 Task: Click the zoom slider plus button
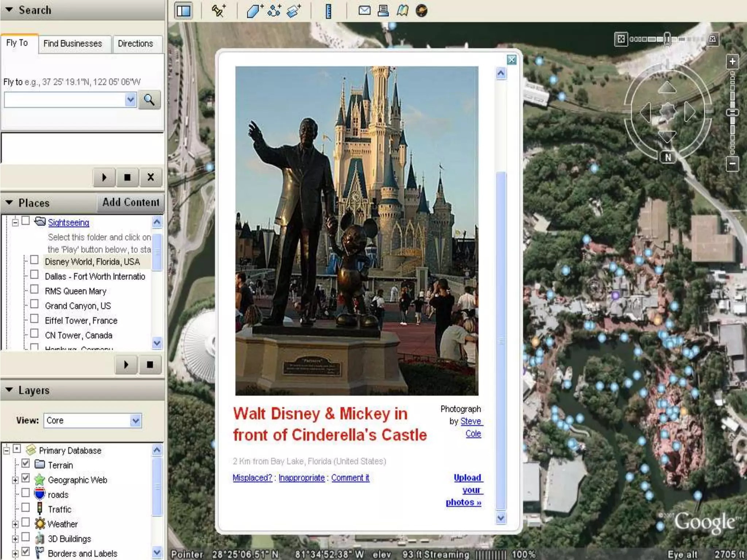(732, 61)
